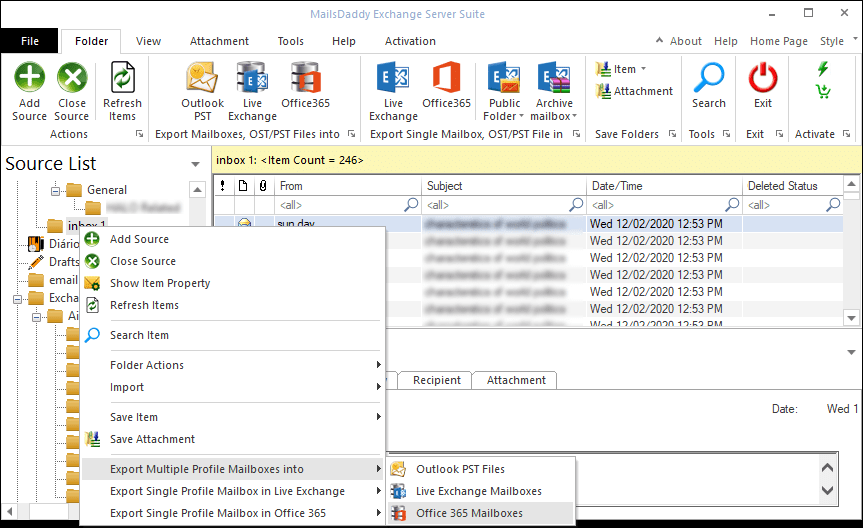Open the Style menu
Screen dimensions: 863x528
832,41
